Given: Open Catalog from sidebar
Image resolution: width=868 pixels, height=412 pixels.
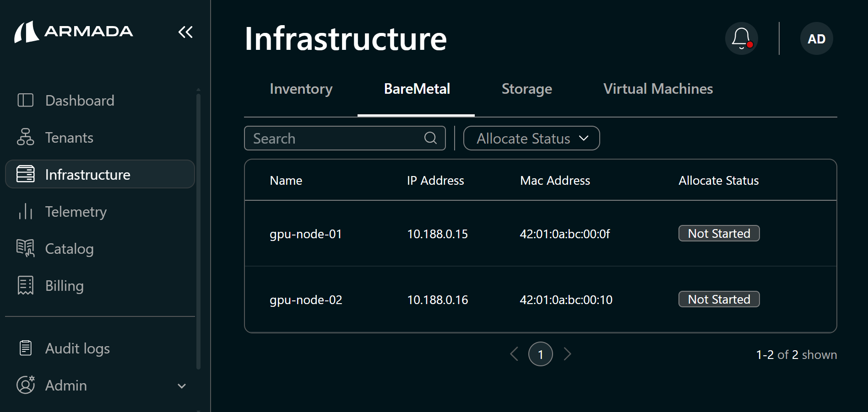Looking at the screenshot, I should 100,248.
